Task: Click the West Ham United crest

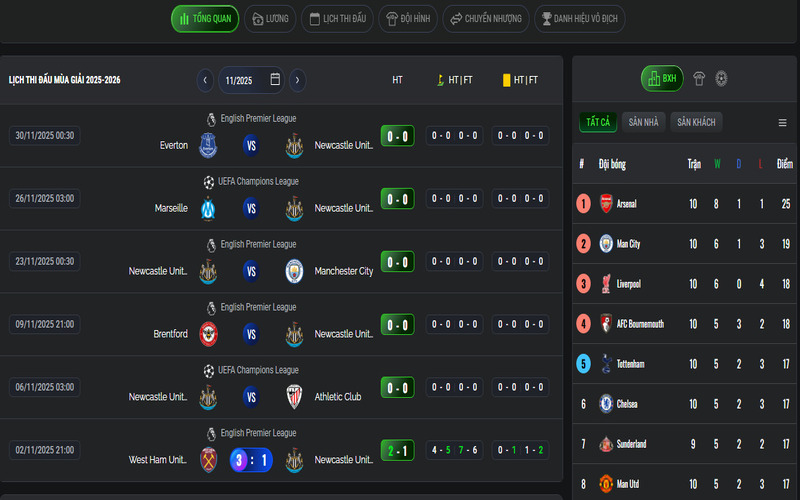Action: coord(208,460)
